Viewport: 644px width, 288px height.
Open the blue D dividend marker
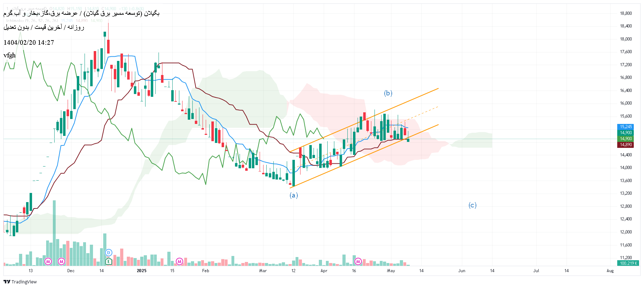(109, 252)
